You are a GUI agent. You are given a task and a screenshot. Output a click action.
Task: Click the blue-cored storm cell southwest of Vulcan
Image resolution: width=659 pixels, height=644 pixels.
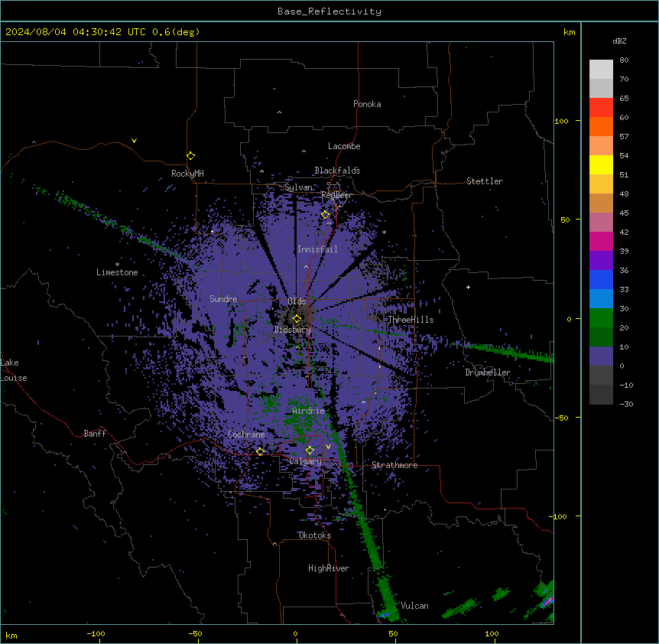click(384, 615)
